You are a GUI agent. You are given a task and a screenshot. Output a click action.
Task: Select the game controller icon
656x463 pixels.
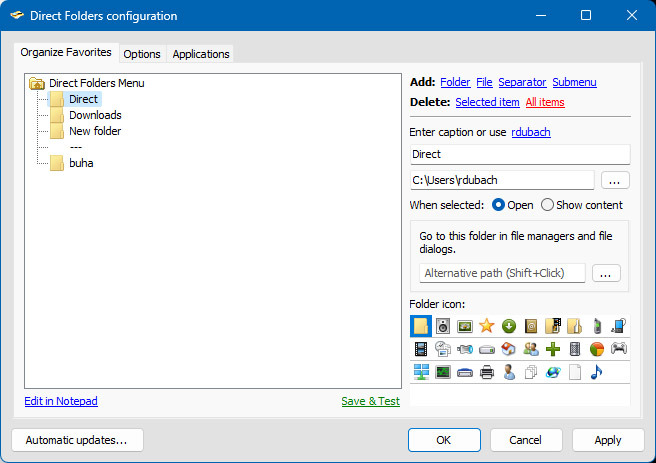619,348
